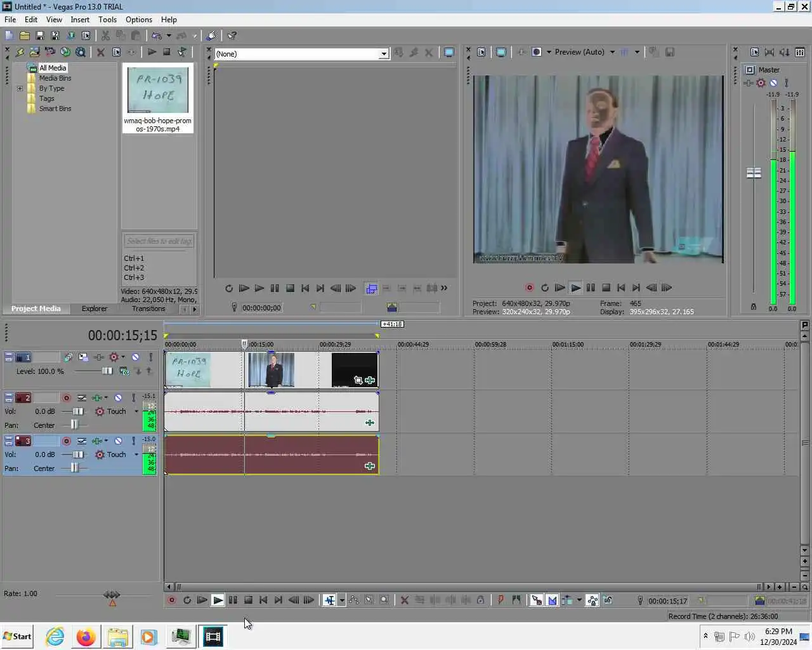Screen dimensions: 812x650
Task: Click the Insert Region icon in timeline toolbar
Action: 516,600
